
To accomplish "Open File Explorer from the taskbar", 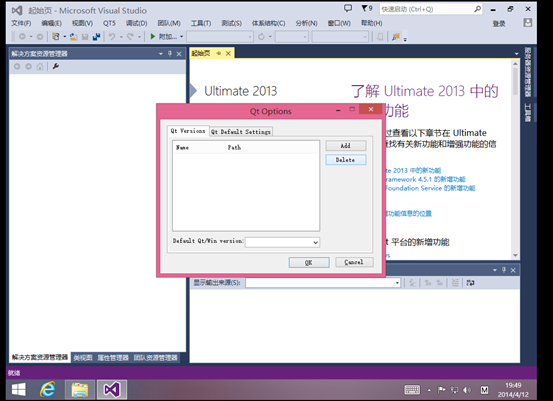I will (x=80, y=390).
